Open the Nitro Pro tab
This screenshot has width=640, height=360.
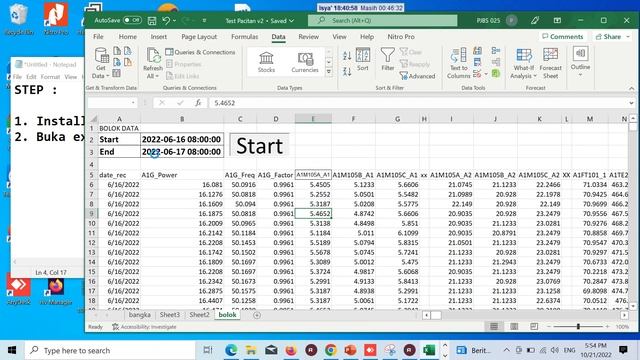tap(401, 37)
